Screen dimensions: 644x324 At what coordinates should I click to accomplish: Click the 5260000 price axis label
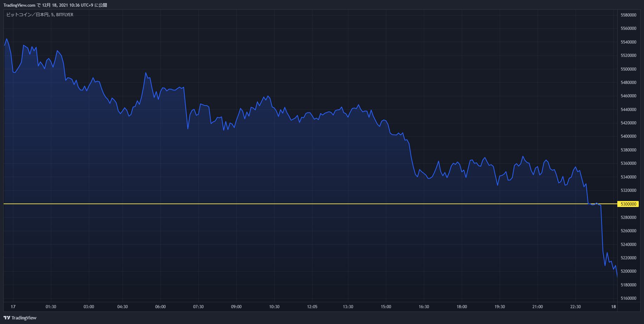(629, 231)
